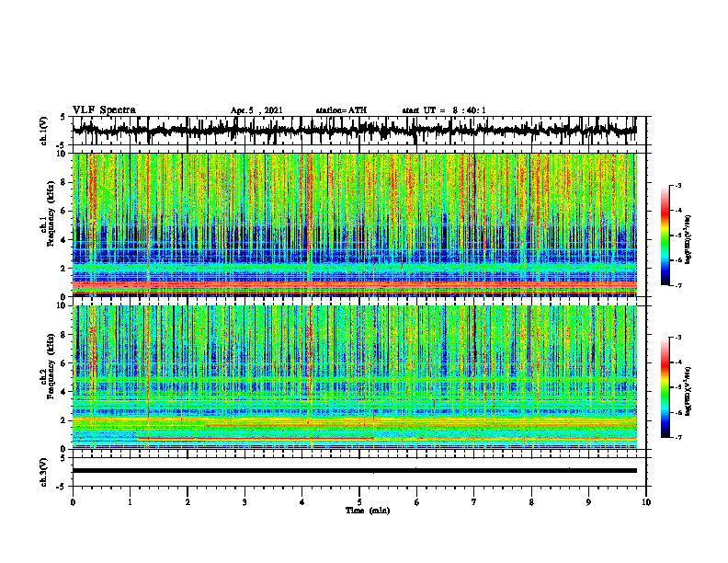Click the ch.1 voltage waveform trace
This screenshot has height=563, width=728.
355,131
